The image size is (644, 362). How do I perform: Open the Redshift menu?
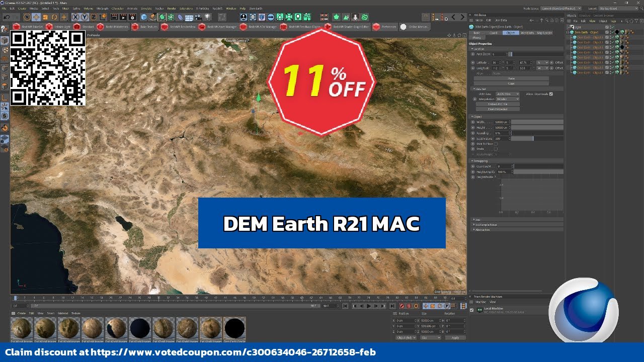tap(218, 9)
